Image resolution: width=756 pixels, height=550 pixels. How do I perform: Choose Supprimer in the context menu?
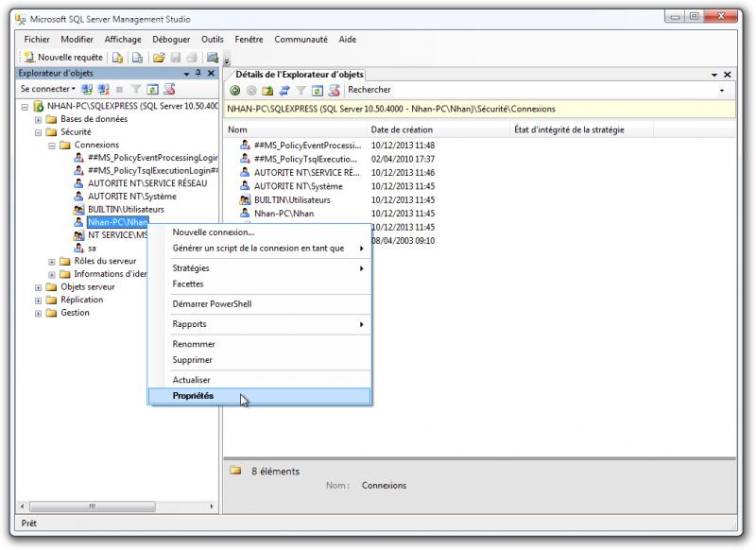click(x=259, y=360)
